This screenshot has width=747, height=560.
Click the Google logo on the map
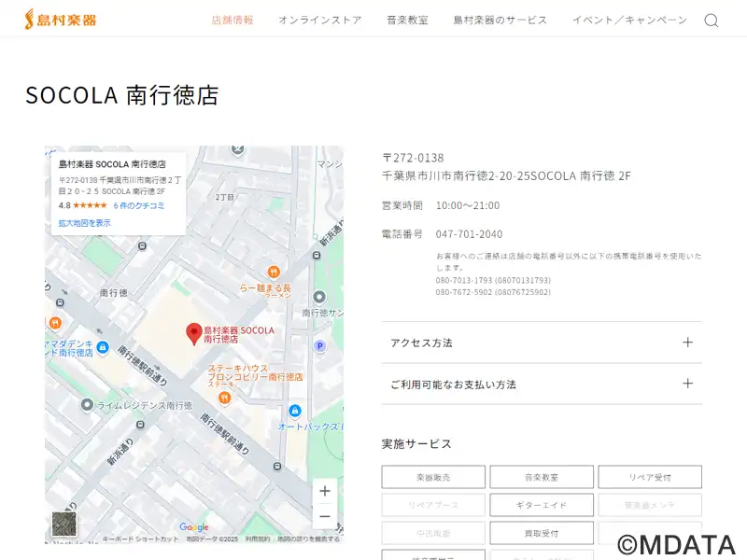coord(194,526)
